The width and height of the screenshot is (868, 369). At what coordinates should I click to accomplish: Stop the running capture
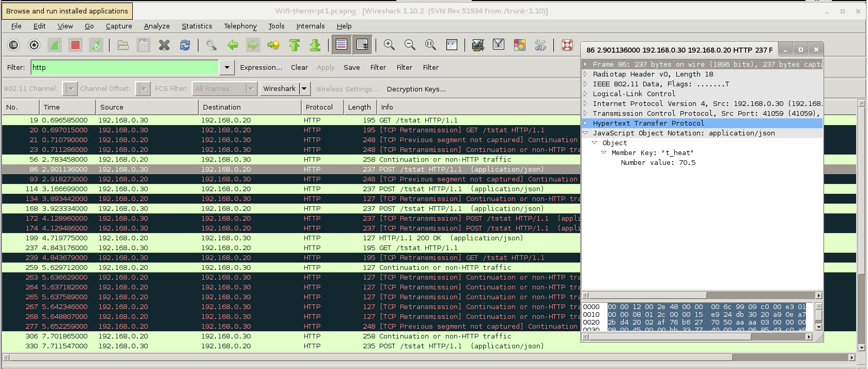tap(75, 45)
